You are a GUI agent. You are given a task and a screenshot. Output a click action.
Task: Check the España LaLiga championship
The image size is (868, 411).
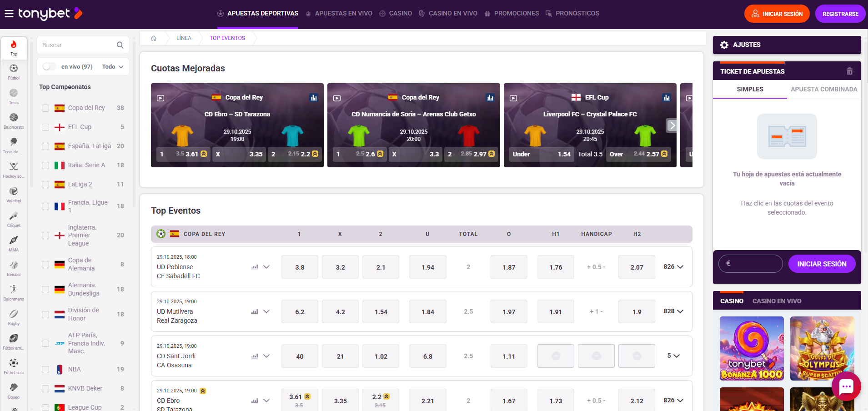click(x=45, y=146)
